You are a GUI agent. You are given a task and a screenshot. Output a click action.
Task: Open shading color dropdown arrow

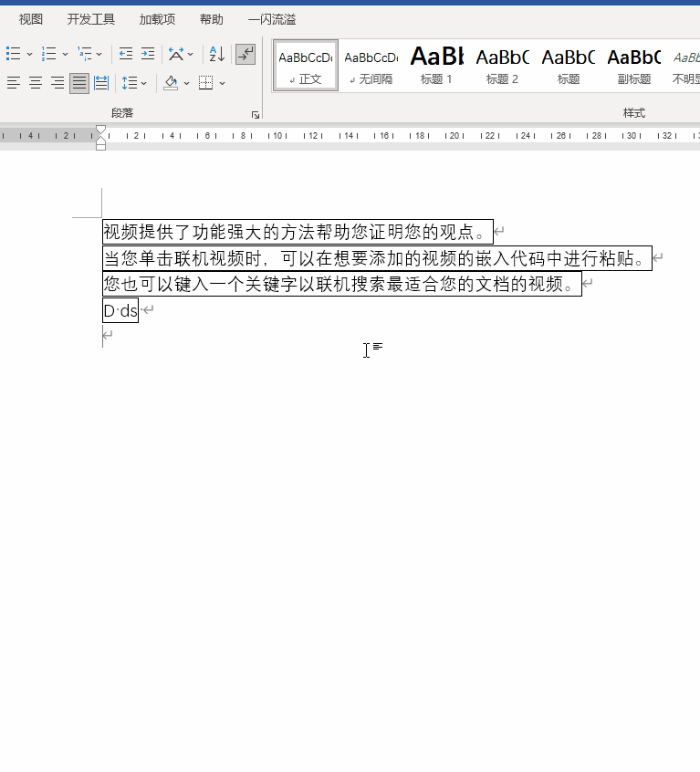tap(186, 83)
